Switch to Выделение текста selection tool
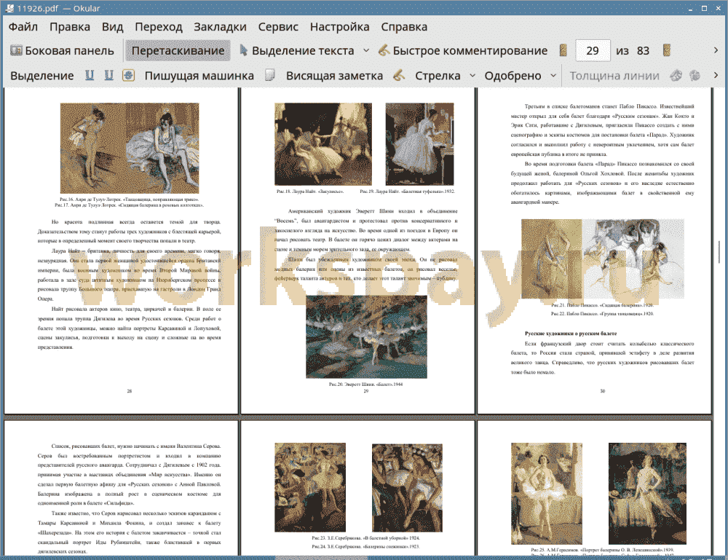The height and width of the screenshot is (560, 728). point(296,51)
